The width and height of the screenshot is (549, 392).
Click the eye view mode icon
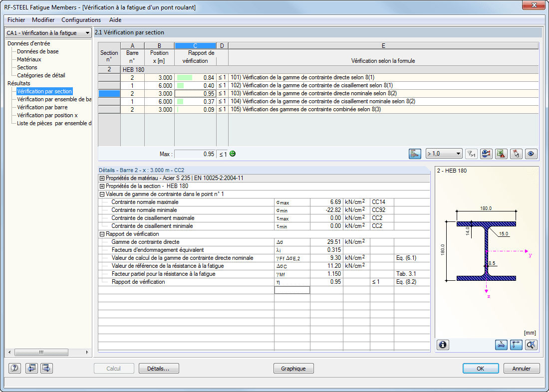(x=531, y=154)
